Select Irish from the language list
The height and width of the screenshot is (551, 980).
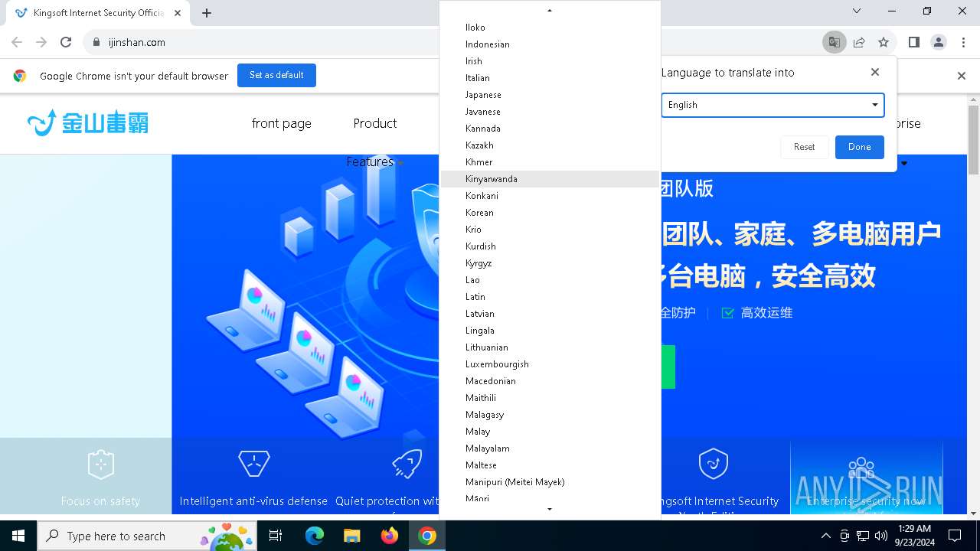(550, 61)
